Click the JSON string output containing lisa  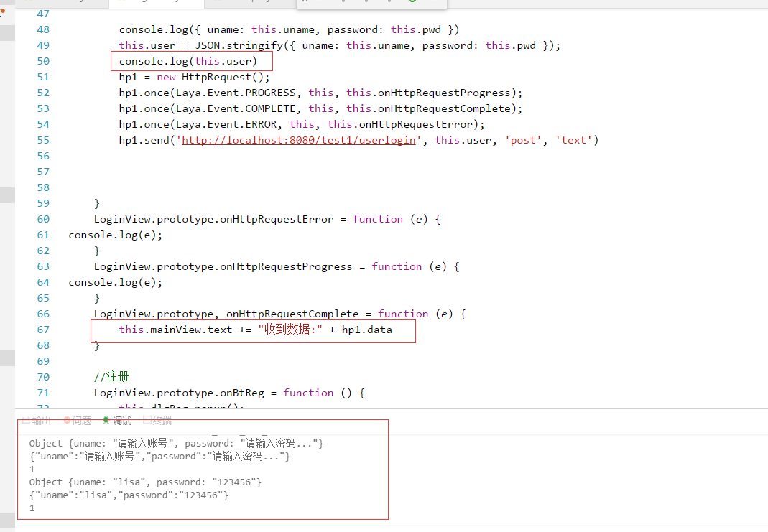coord(129,495)
